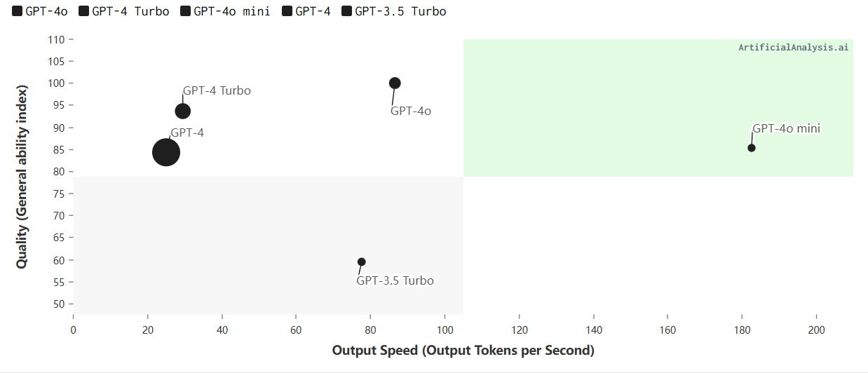Click the GPT-3.5 Turbo chart annotation label
Image resolution: width=868 pixels, height=373 pixels.
[395, 280]
